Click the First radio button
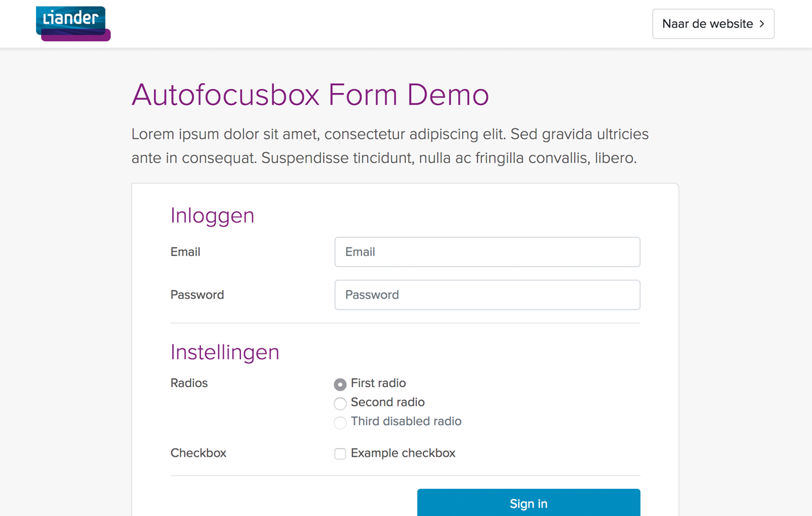Image resolution: width=812 pixels, height=516 pixels. [x=340, y=384]
